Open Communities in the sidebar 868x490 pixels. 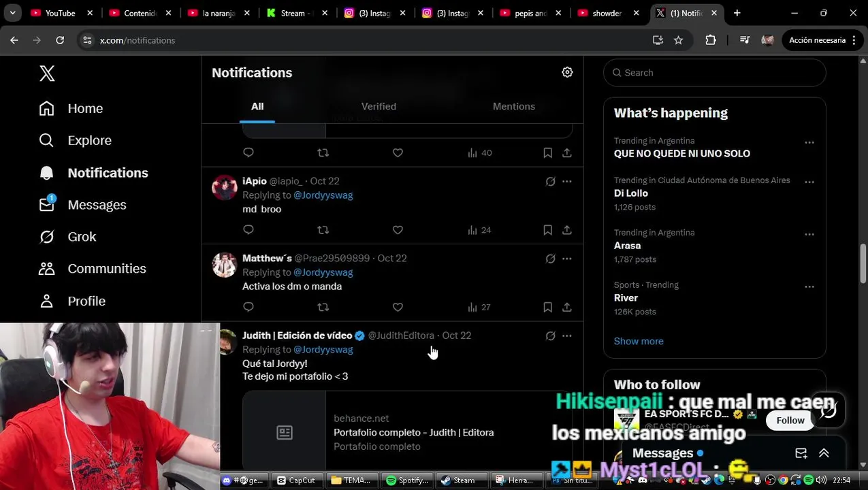[x=92, y=269]
